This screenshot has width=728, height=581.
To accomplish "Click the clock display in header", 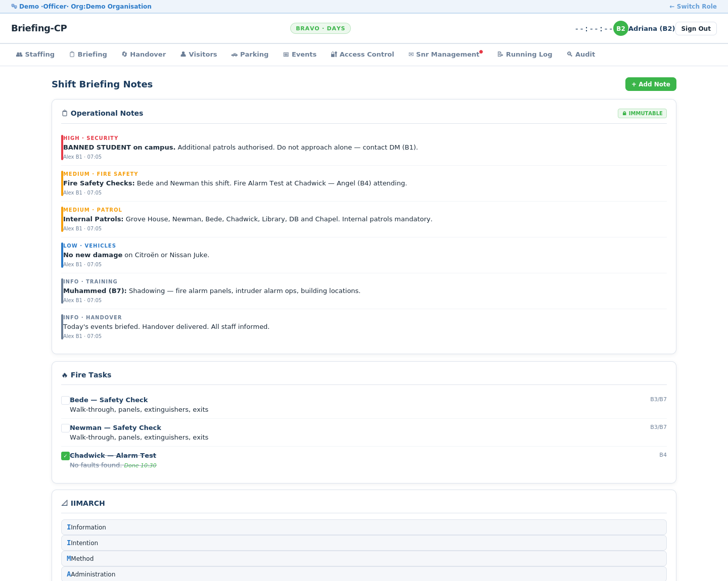I will 594,29.
